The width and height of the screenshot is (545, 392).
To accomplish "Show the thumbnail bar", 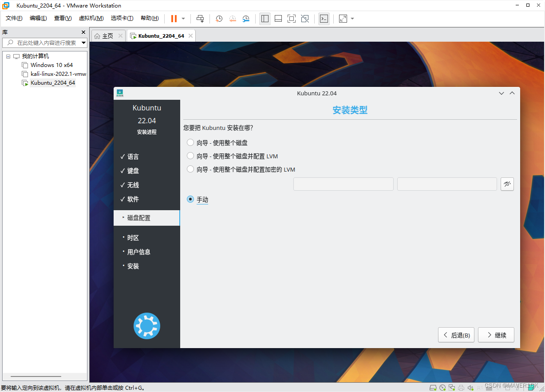I will click(x=278, y=19).
